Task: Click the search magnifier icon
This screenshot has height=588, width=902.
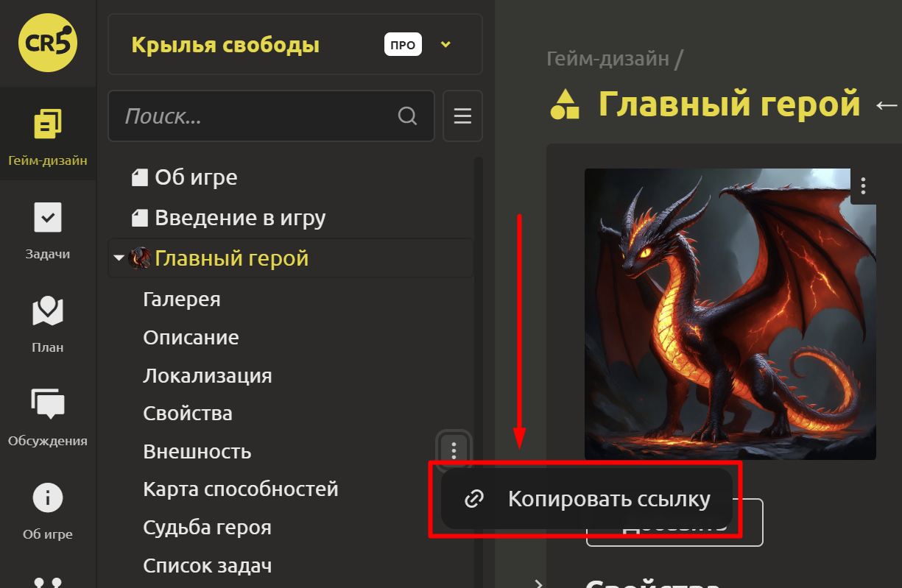Action: coord(406,116)
